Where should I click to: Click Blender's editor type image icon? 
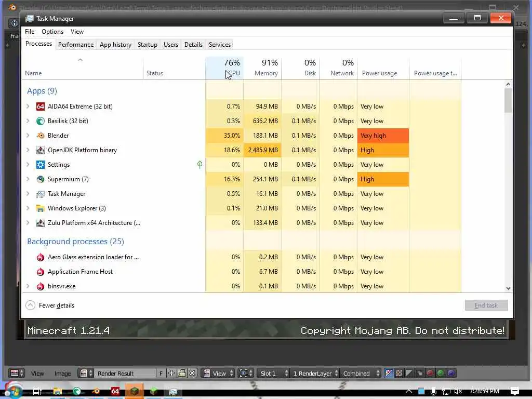17,374
